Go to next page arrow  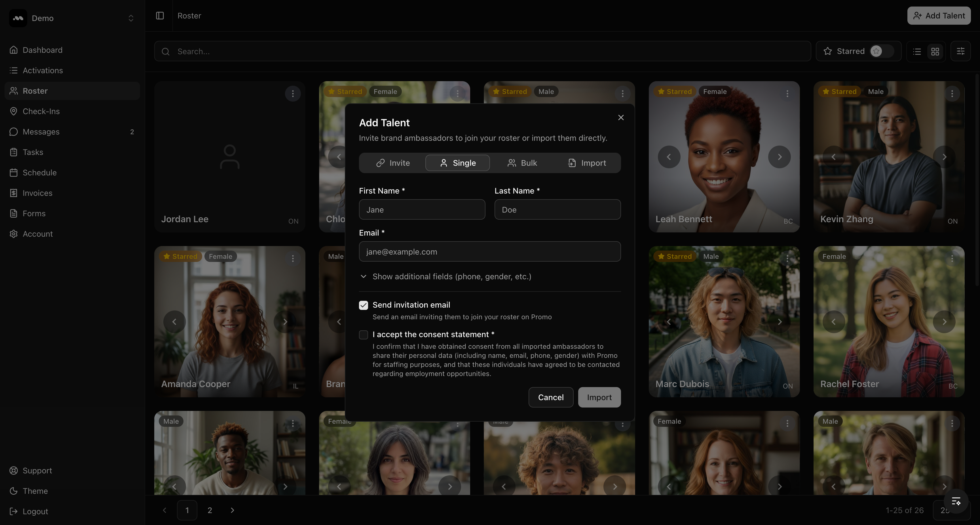click(233, 510)
